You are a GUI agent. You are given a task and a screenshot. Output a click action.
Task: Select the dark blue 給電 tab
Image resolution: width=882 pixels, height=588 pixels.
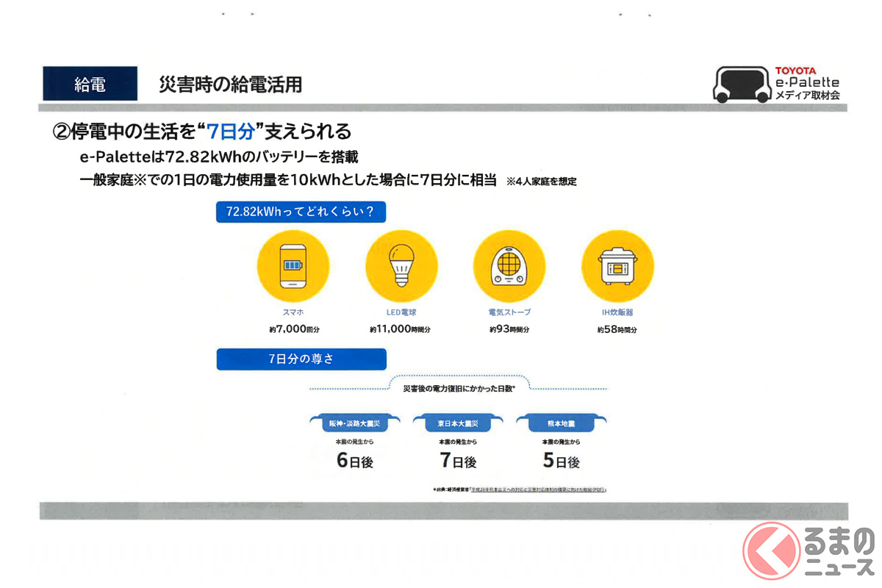90,85
